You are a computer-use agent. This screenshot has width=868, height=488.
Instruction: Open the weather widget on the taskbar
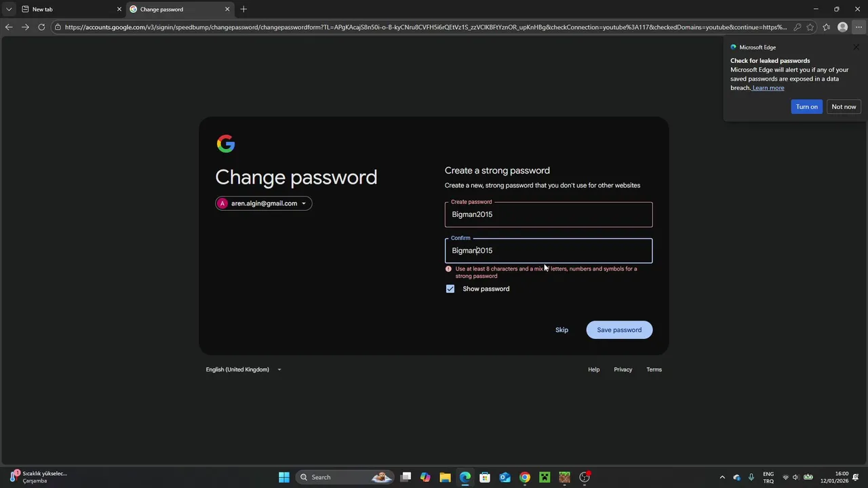[37, 477]
